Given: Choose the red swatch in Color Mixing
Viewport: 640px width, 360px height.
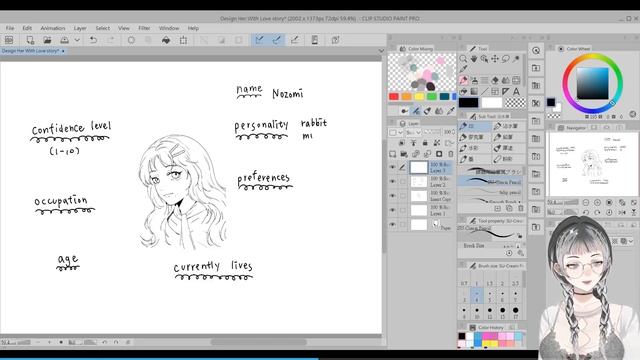Looking at the screenshot, I should [394, 97].
